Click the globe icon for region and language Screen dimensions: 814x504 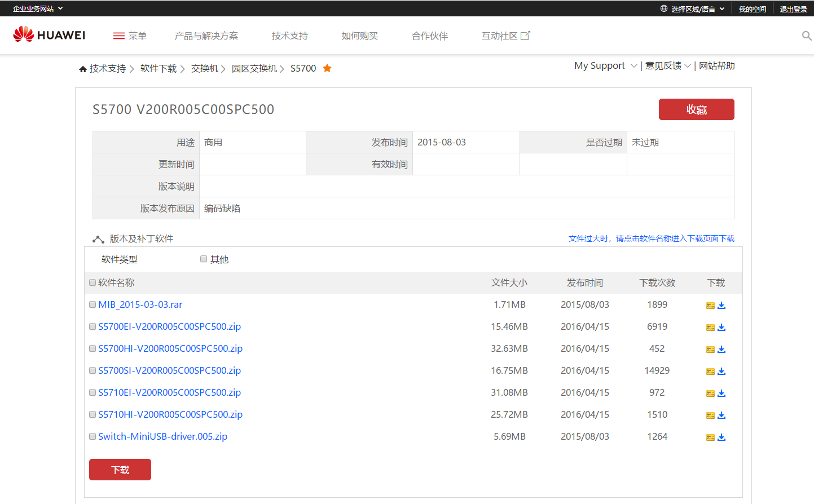664,8
